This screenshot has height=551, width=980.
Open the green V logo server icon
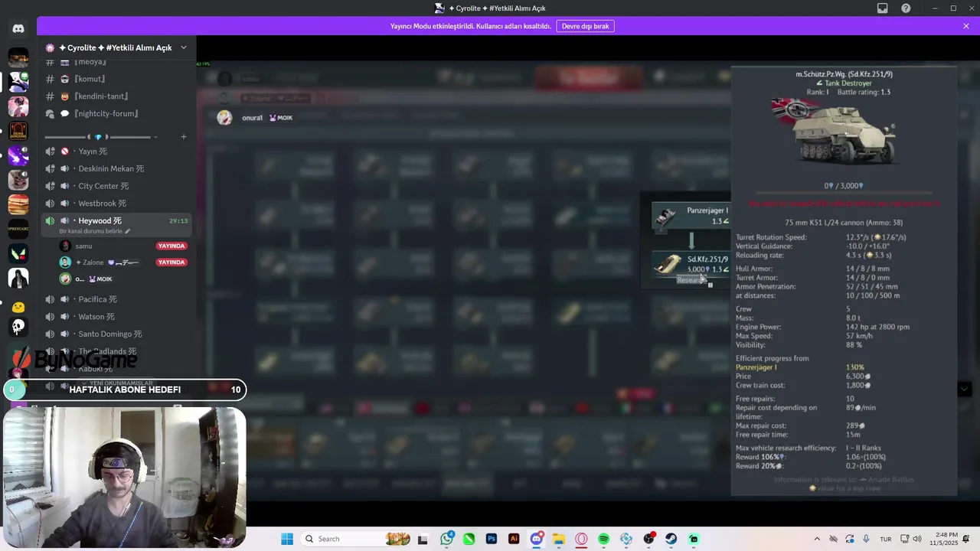[18, 253]
